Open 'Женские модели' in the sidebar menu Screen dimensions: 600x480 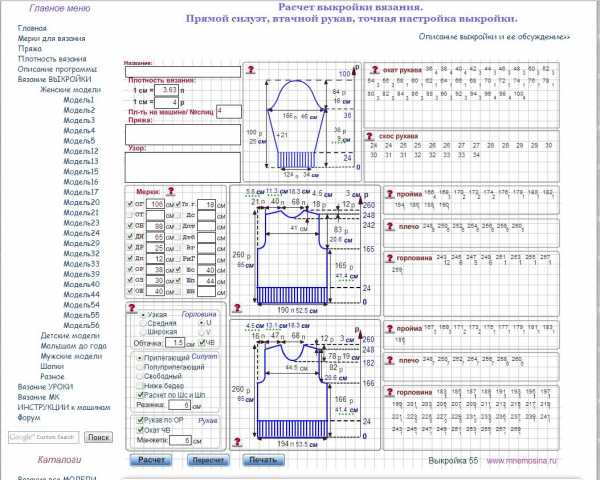70,90
